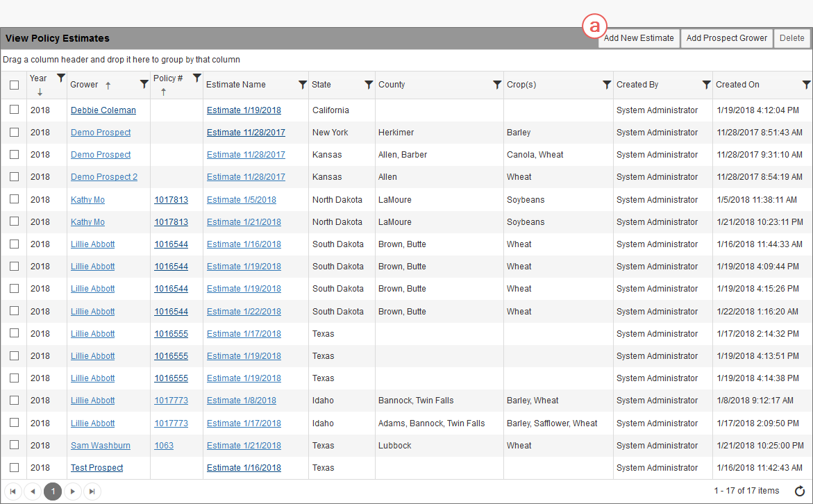Open the Test Prospect grower link
The height and width of the screenshot is (504, 813).
(x=97, y=468)
